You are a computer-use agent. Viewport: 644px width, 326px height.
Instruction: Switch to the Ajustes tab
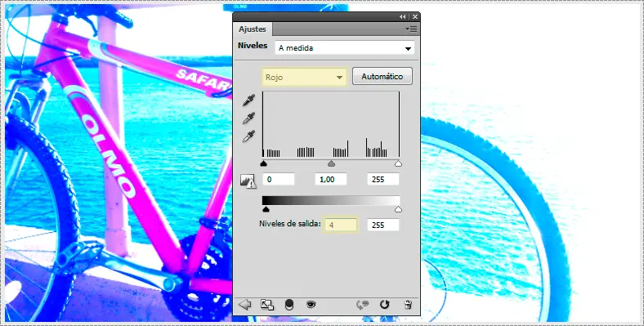(253, 29)
